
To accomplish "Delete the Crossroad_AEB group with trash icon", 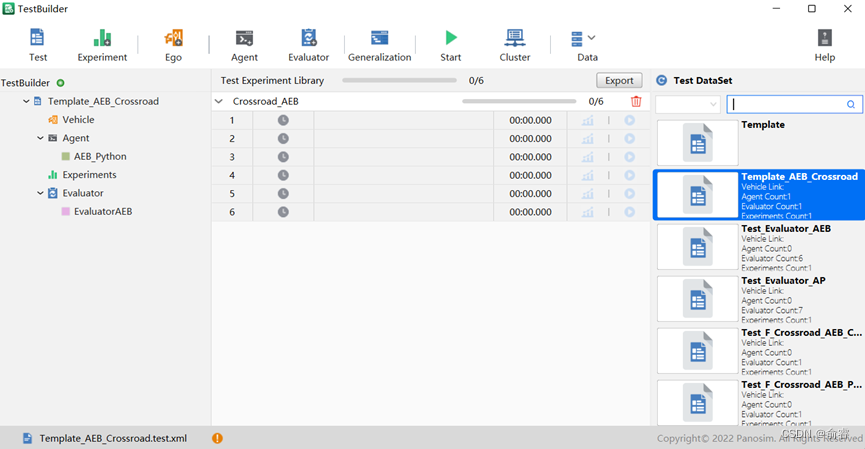I will pyautogui.click(x=636, y=101).
